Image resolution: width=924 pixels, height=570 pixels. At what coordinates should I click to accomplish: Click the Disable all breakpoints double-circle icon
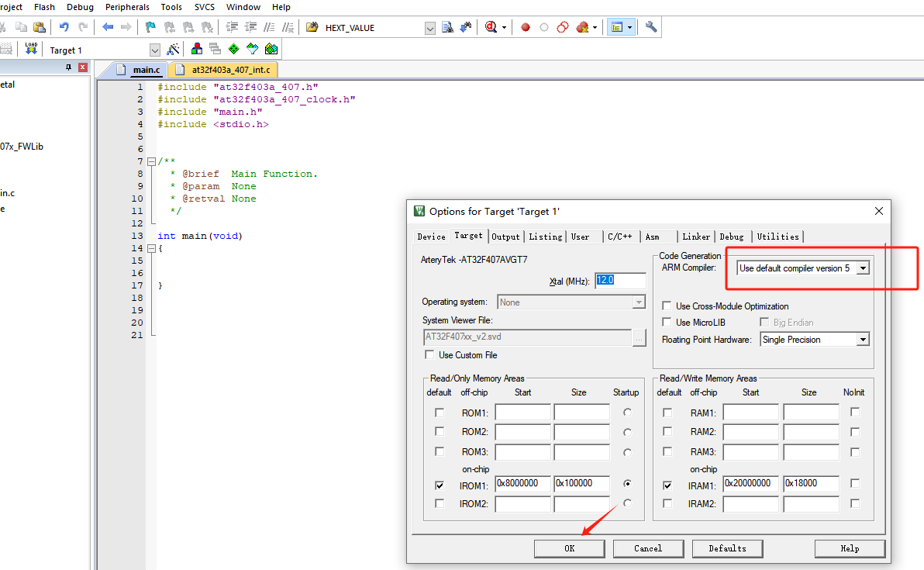coord(563,27)
